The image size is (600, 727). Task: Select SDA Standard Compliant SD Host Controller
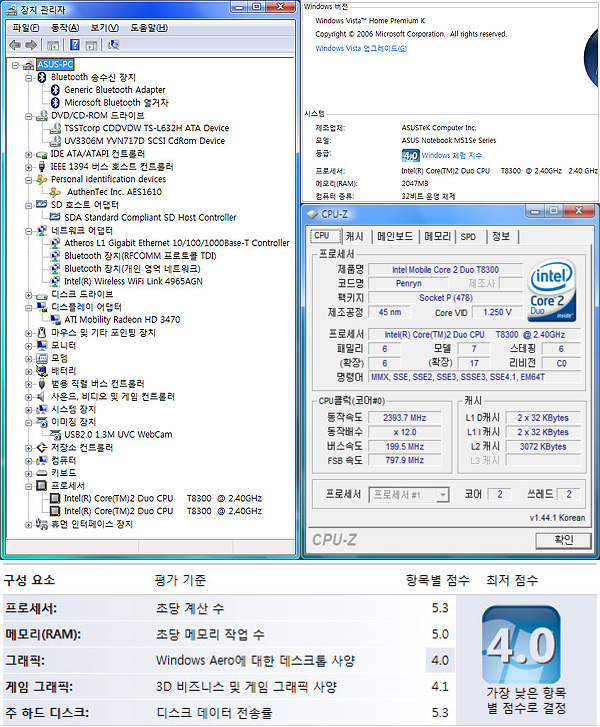(x=150, y=217)
